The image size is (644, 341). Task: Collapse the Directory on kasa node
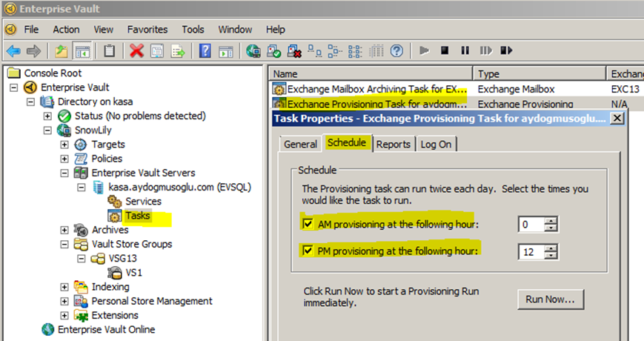[x=31, y=102]
